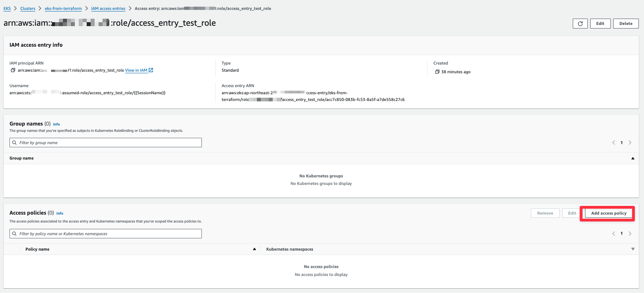Open Info link next to Access policies
Viewport: 644px width, 293px height.
tap(60, 213)
